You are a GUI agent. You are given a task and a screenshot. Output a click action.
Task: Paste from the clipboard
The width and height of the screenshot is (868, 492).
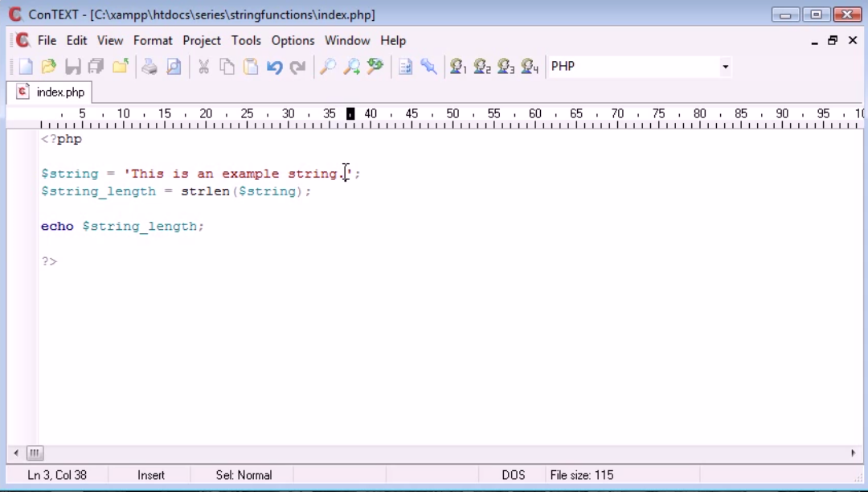pyautogui.click(x=251, y=66)
